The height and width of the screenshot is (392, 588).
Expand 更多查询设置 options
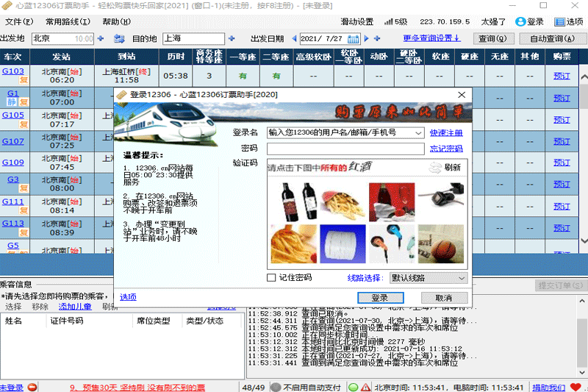click(x=431, y=38)
